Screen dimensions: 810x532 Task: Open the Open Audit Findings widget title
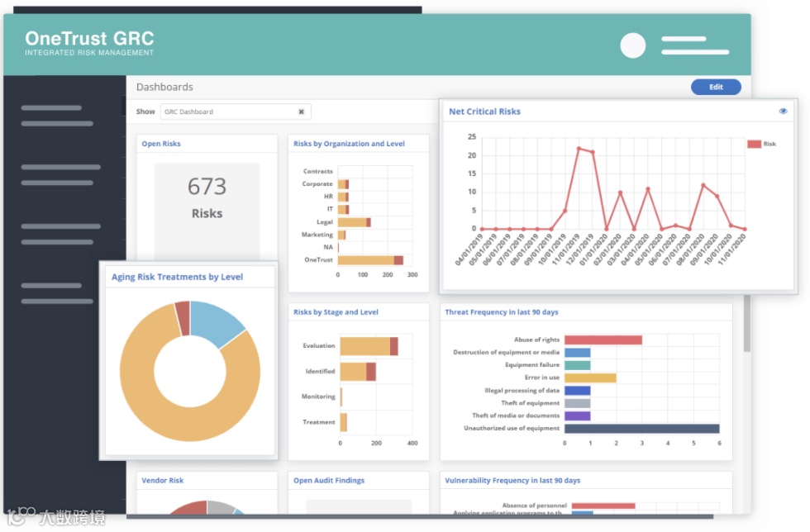click(x=329, y=480)
